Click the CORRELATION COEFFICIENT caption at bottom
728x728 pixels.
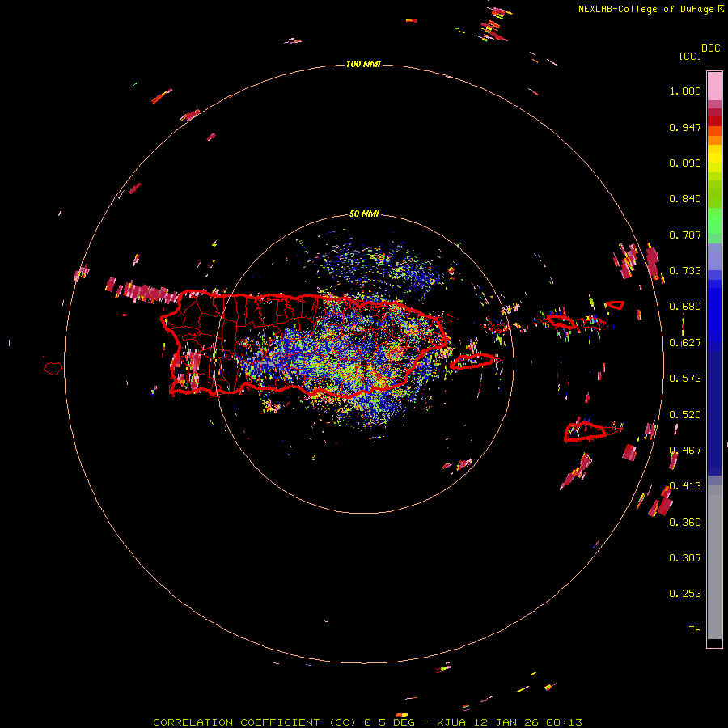[x=368, y=722]
